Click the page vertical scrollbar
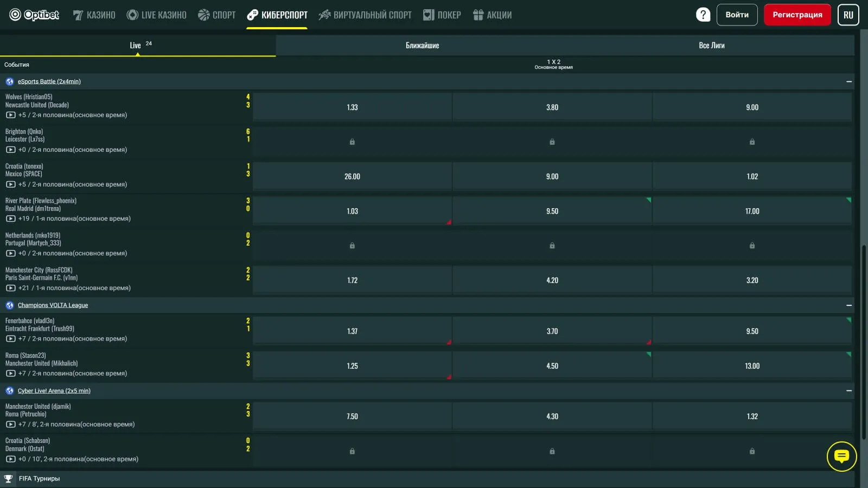 (x=864, y=342)
